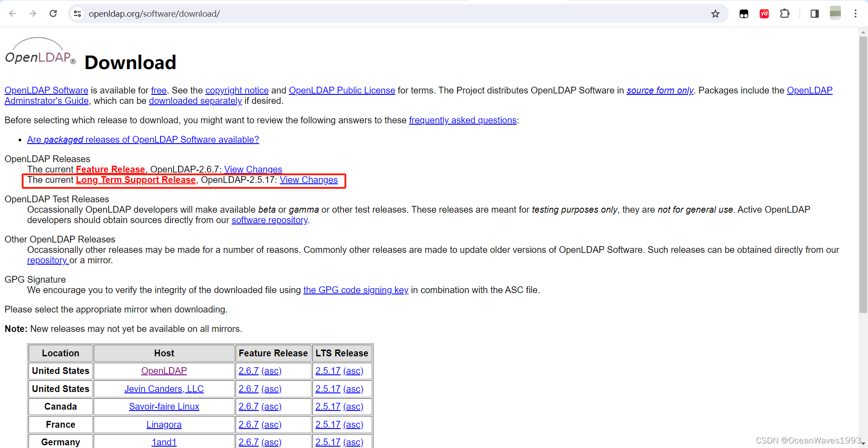The image size is (868, 448).
Task: View Changes for OpenLDAP-2.6.7
Action: (x=253, y=169)
